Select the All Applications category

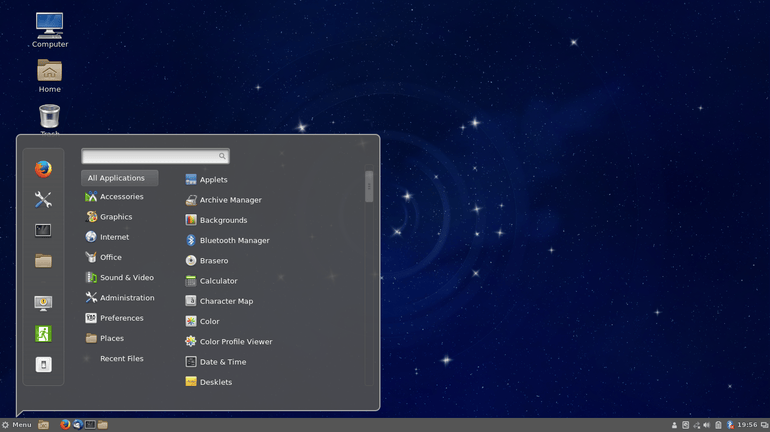(x=119, y=178)
